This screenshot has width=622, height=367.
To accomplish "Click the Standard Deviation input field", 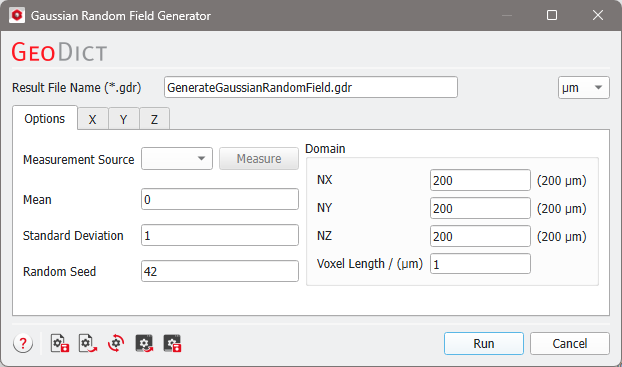I will coord(220,235).
